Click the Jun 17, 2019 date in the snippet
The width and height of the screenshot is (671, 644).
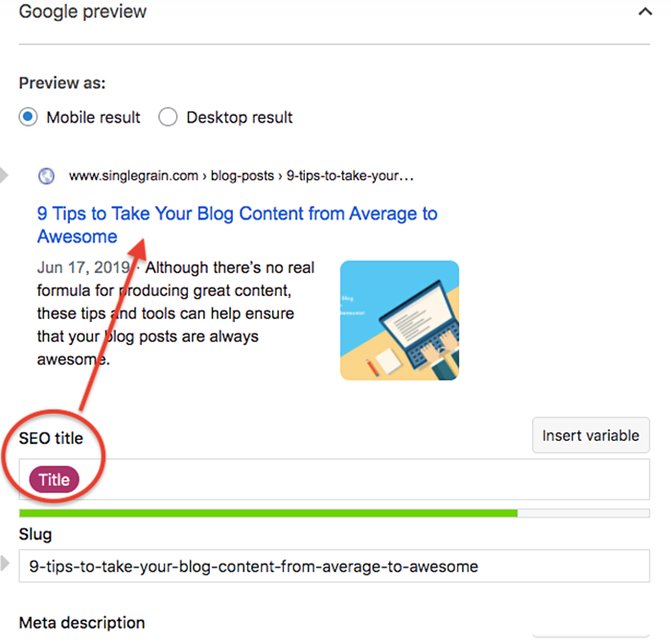[x=83, y=268]
